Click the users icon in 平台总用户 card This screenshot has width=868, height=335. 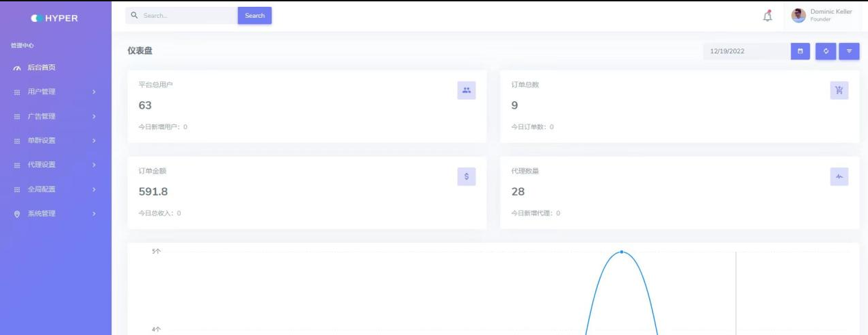466,90
